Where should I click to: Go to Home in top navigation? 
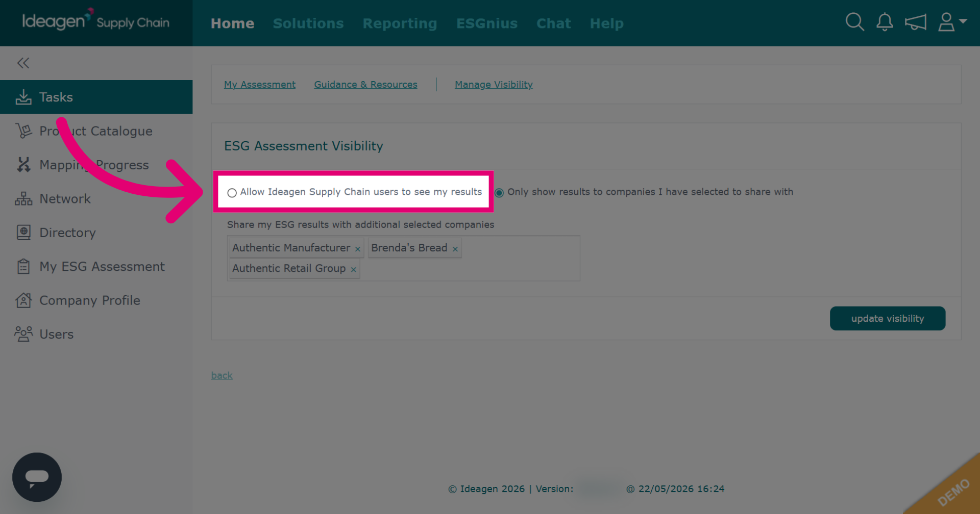coord(232,23)
